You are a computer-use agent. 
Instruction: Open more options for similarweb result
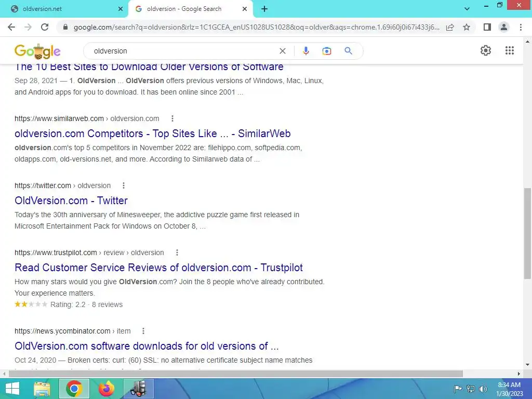pos(172,118)
